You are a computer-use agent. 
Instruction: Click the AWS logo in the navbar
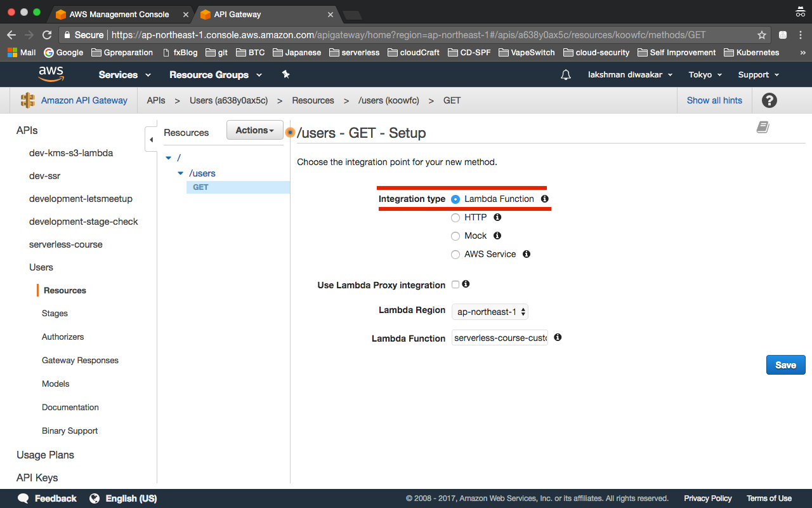click(51, 74)
